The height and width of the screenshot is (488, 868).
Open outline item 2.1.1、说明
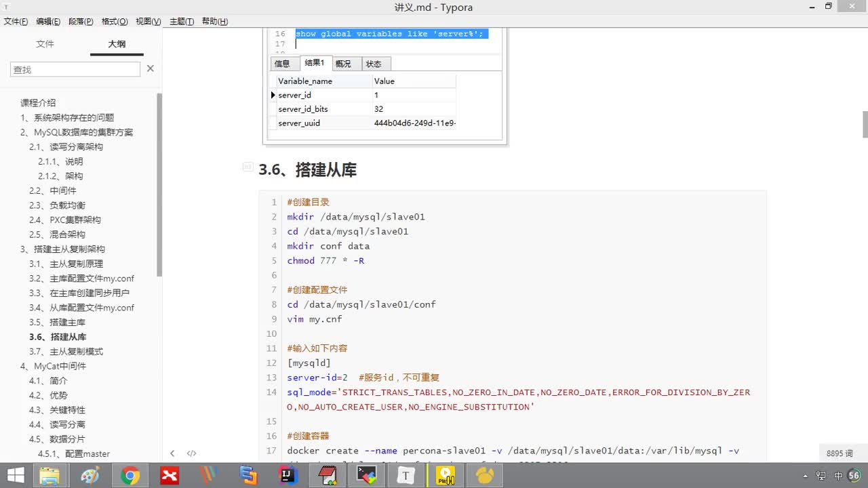pyautogui.click(x=60, y=161)
